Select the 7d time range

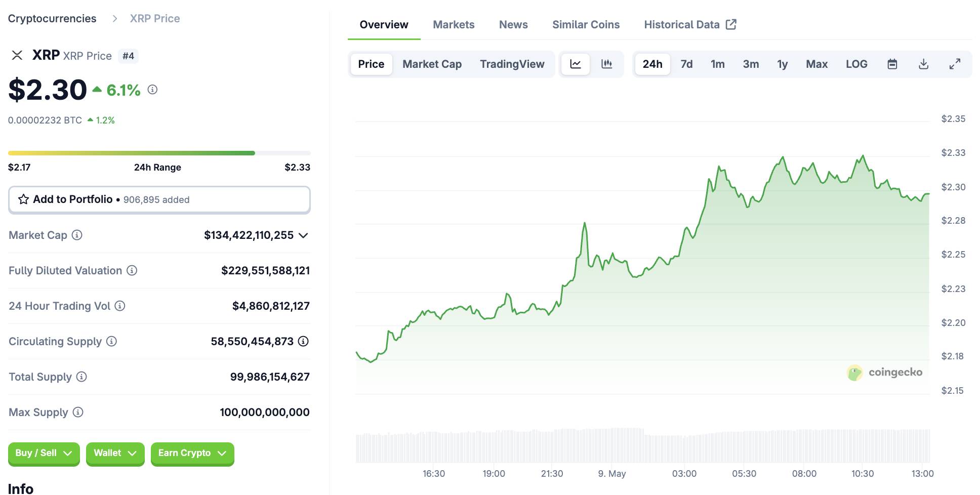click(x=686, y=64)
